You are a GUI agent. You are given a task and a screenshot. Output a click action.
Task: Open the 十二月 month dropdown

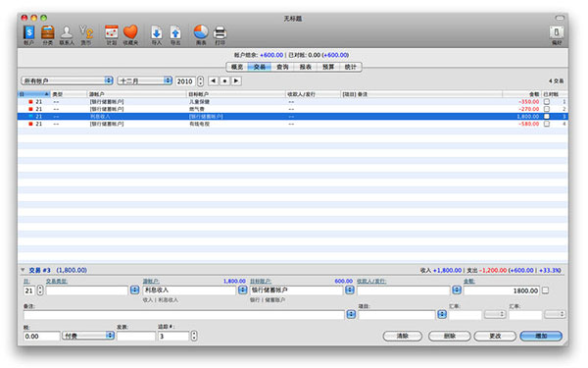coord(145,80)
